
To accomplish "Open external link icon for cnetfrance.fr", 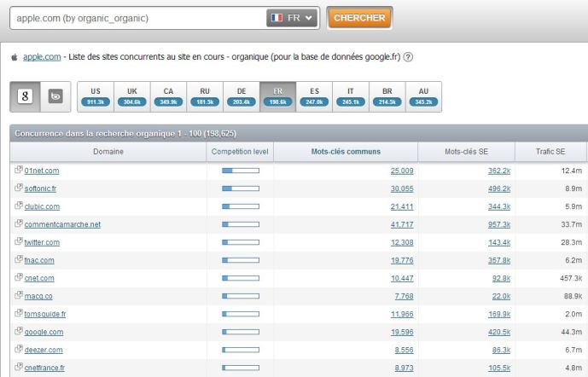I will [19, 367].
